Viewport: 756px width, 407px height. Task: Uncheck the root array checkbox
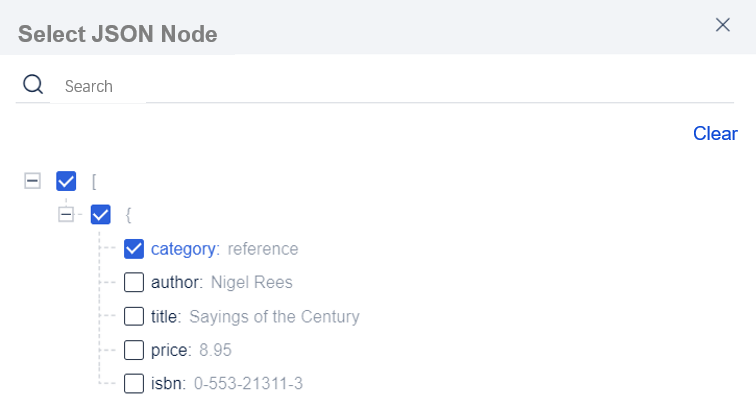click(66, 181)
